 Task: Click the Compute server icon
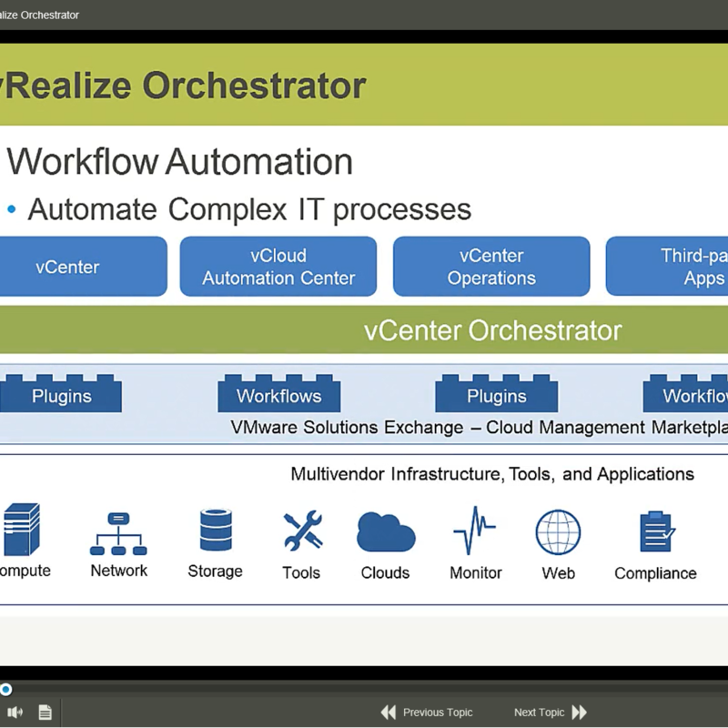(x=22, y=531)
